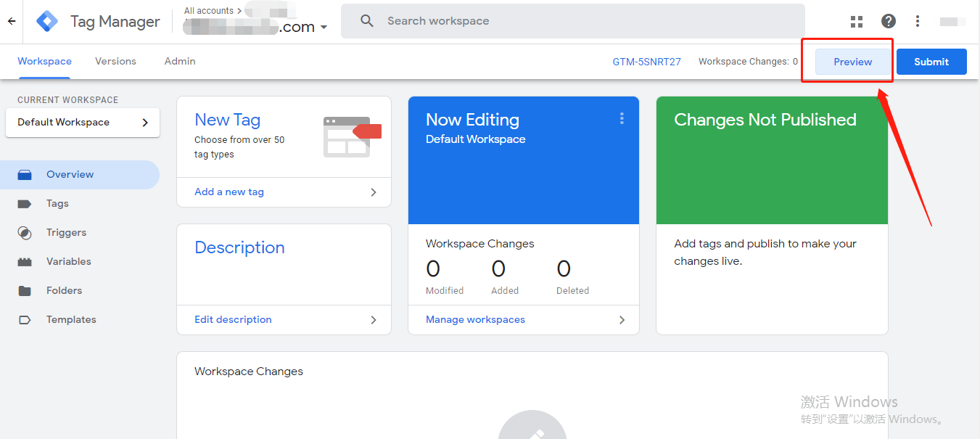Click the New Tag illustration icon
The image size is (980, 439).
(x=353, y=136)
